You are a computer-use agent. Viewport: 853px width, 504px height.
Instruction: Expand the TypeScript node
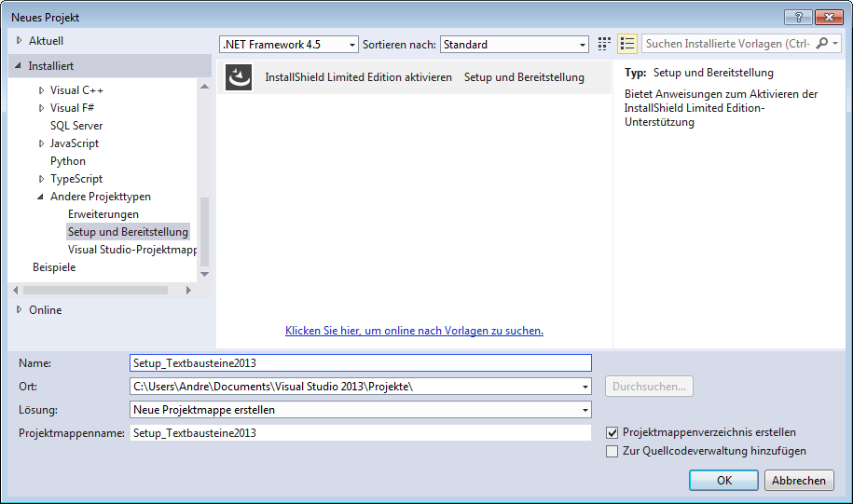[x=41, y=179]
